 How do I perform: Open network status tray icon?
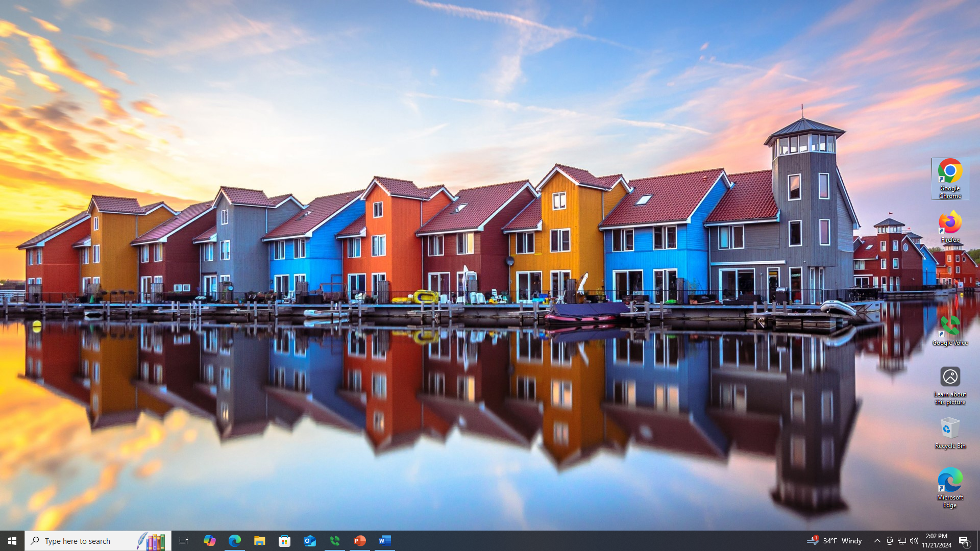pyautogui.click(x=902, y=541)
